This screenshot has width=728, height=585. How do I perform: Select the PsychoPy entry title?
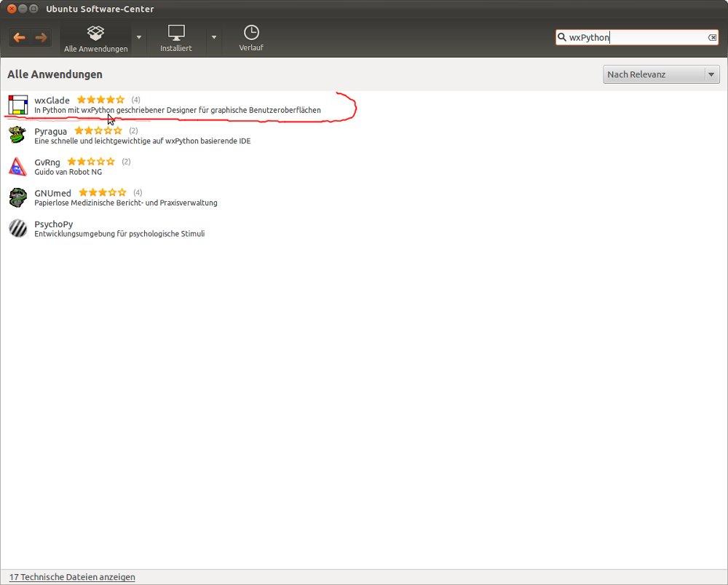tap(54, 224)
